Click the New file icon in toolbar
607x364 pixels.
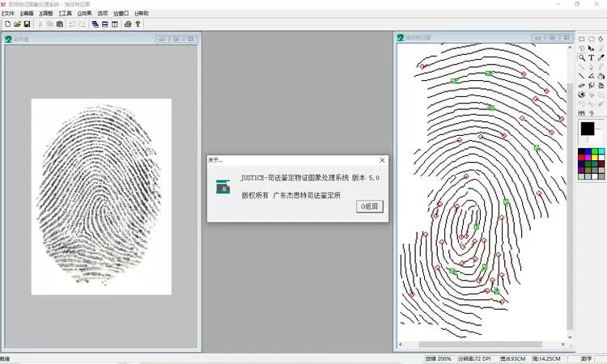(7, 24)
